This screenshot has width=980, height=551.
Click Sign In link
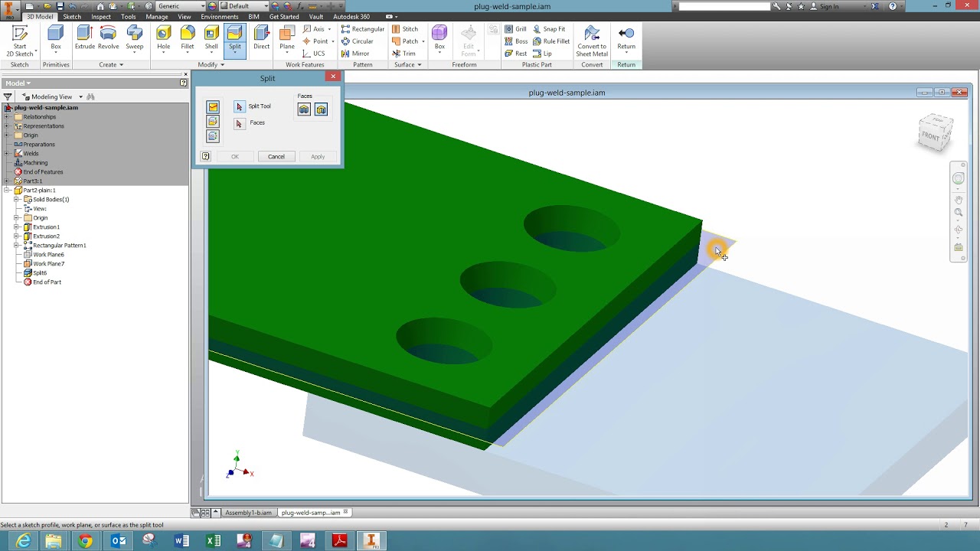click(829, 6)
